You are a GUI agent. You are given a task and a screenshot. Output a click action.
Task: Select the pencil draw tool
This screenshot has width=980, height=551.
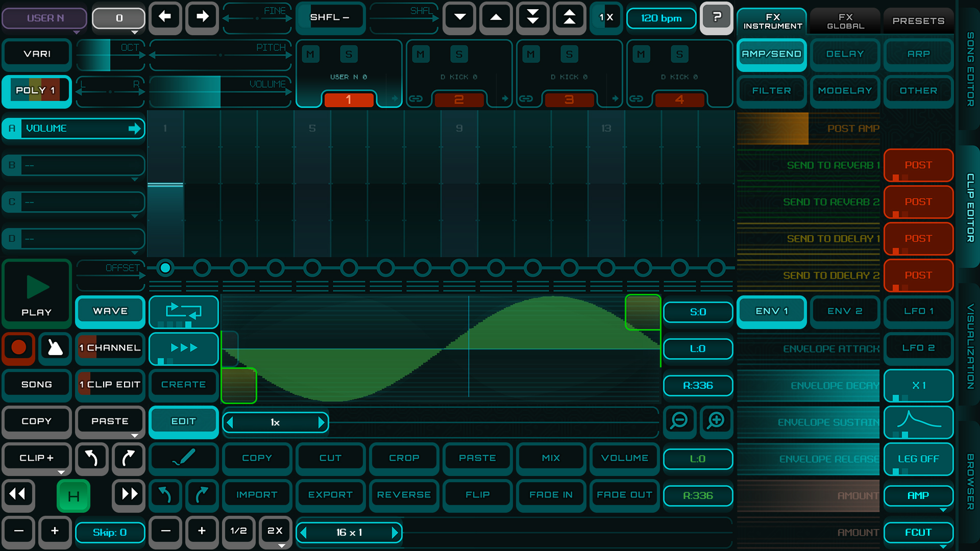pyautogui.click(x=183, y=458)
